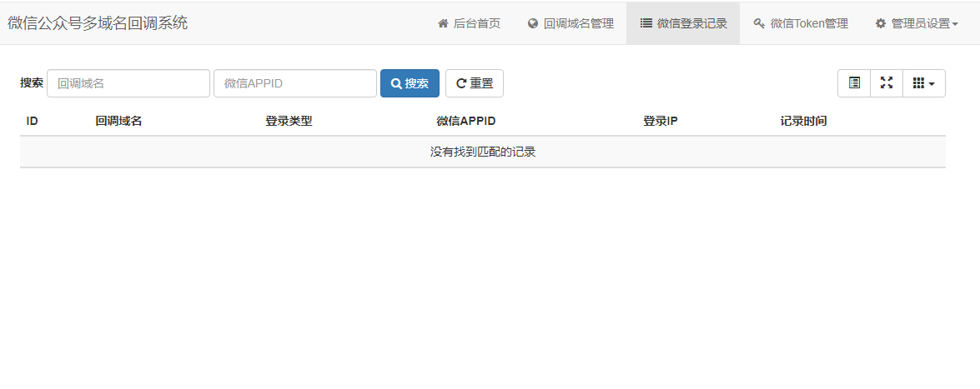Enter fullscreen with the expand icon

[x=887, y=83]
